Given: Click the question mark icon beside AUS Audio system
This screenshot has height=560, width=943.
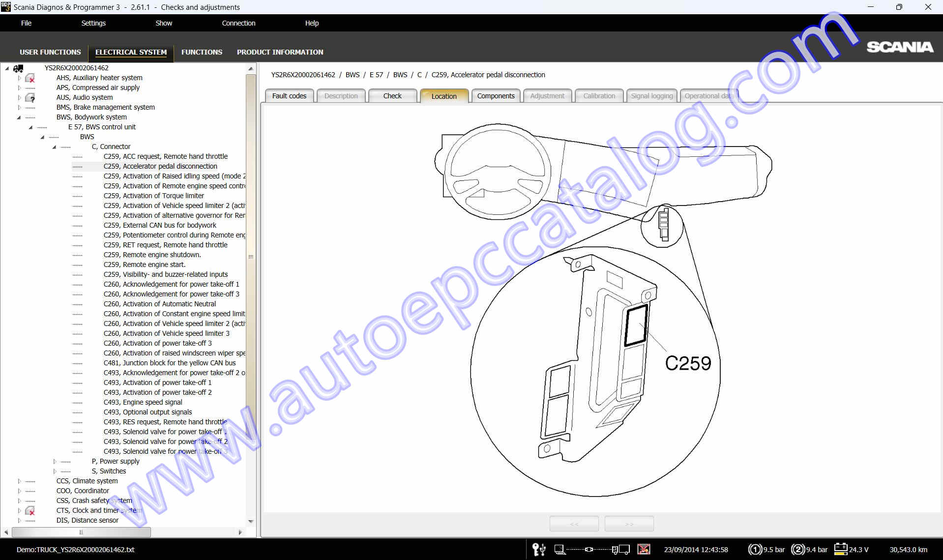Looking at the screenshot, I should (30, 97).
